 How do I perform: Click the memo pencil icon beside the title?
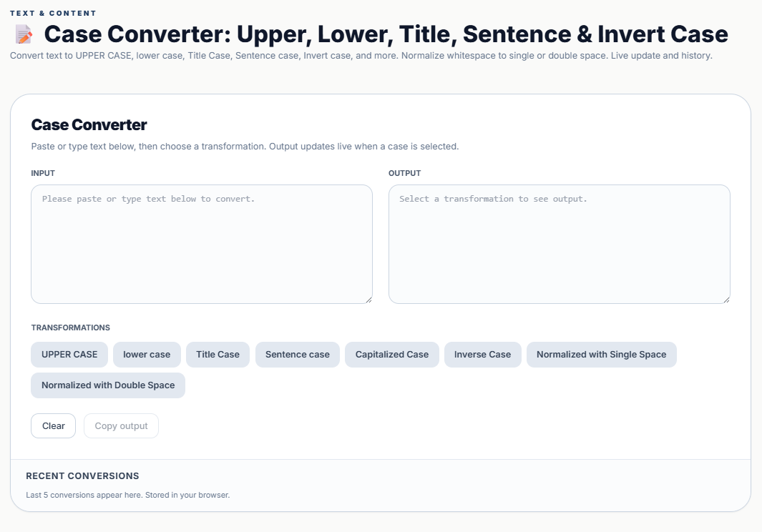click(24, 34)
